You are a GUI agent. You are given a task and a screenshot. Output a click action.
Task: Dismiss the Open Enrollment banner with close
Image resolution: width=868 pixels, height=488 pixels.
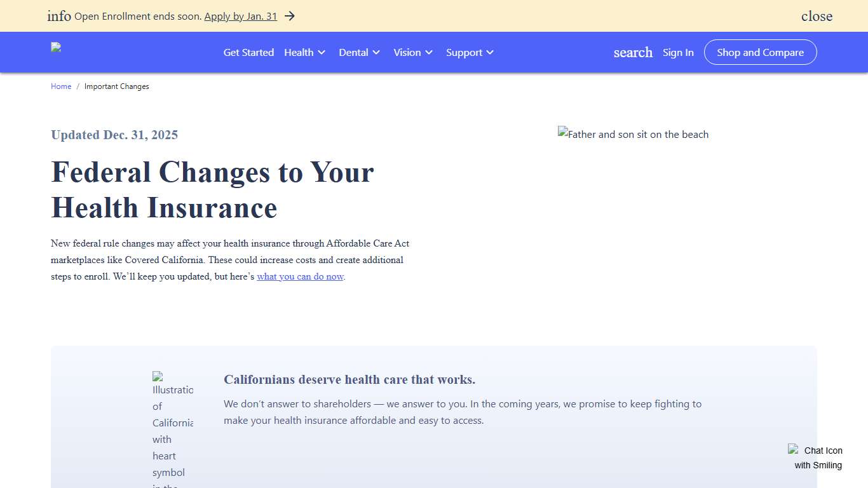point(817,16)
